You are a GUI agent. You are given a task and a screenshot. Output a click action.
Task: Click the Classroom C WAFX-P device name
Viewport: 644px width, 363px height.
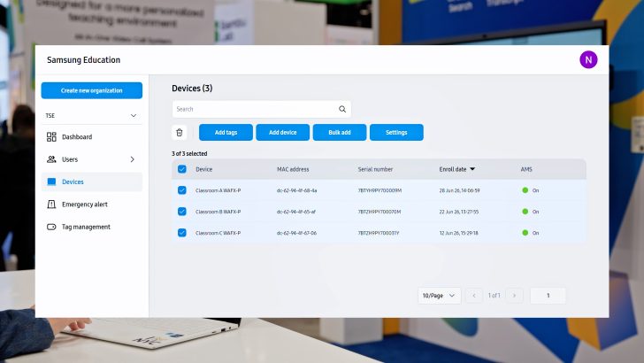point(218,233)
